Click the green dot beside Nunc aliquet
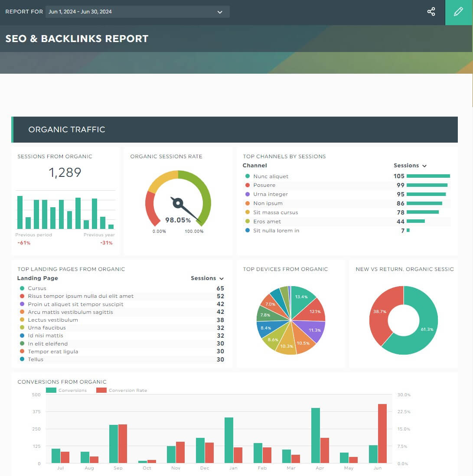Image resolution: width=473 pixels, height=476 pixels. 248,176
